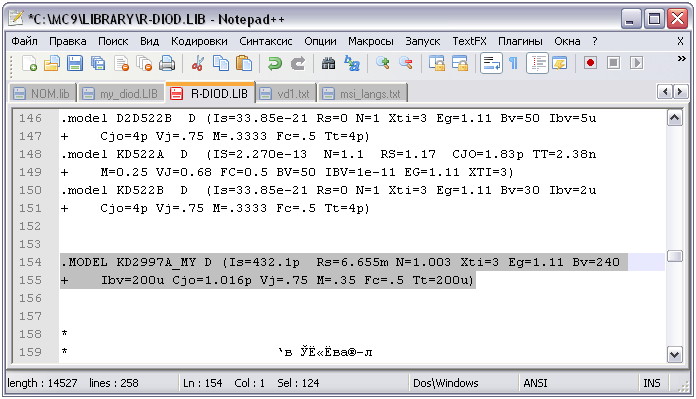
Task: Open a file with the folder icon
Action: click(x=52, y=63)
